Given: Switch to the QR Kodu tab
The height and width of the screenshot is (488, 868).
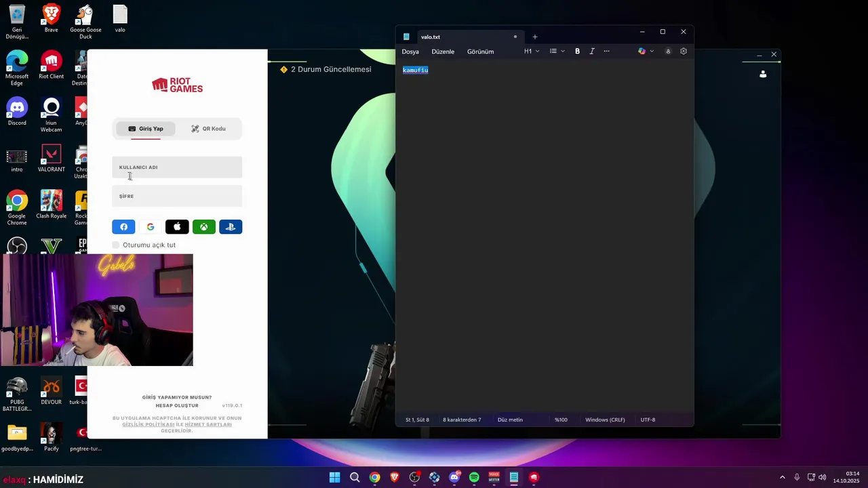Looking at the screenshot, I should pos(208,129).
